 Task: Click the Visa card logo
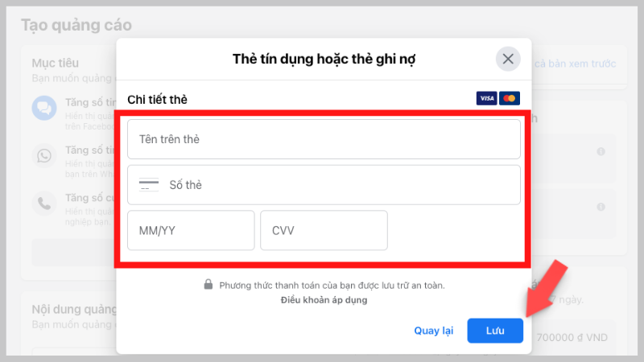(x=486, y=98)
